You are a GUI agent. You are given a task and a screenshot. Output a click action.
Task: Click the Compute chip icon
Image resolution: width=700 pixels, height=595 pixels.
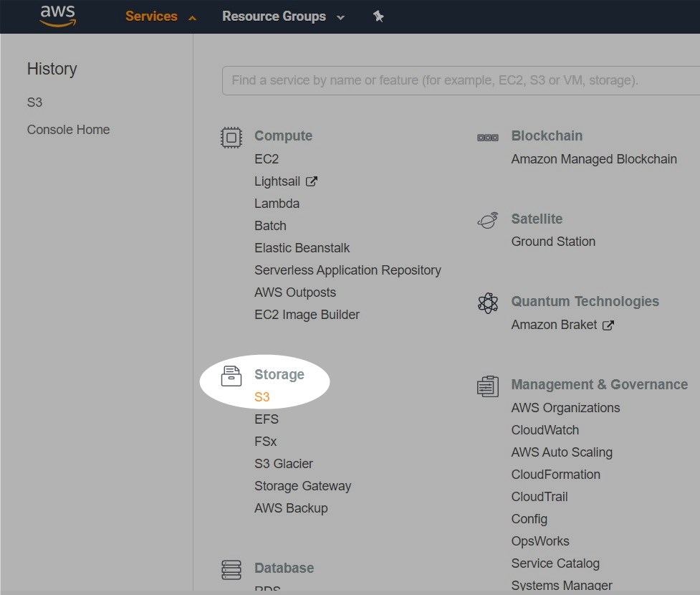[231, 137]
